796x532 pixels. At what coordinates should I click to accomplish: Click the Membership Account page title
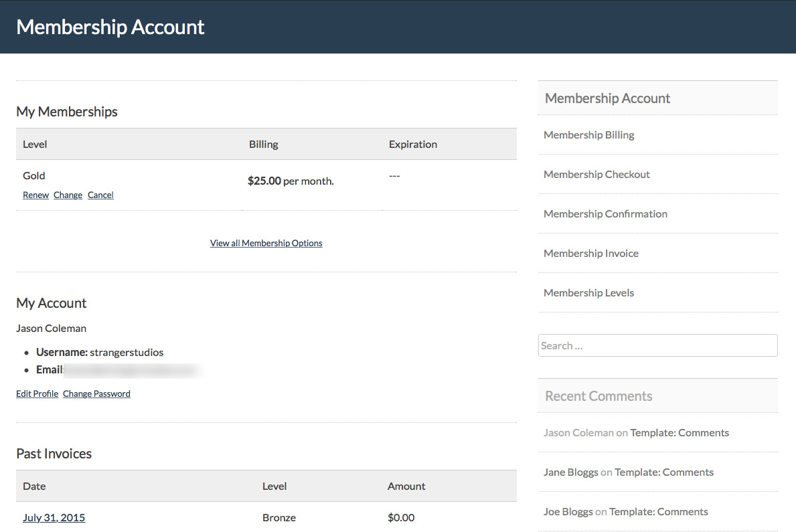110,27
